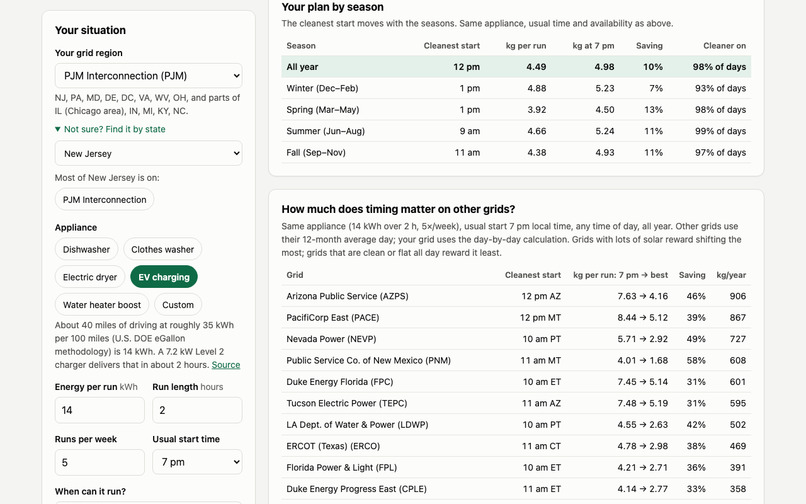
Task: Click the Run length hours field
Action: [197, 410]
